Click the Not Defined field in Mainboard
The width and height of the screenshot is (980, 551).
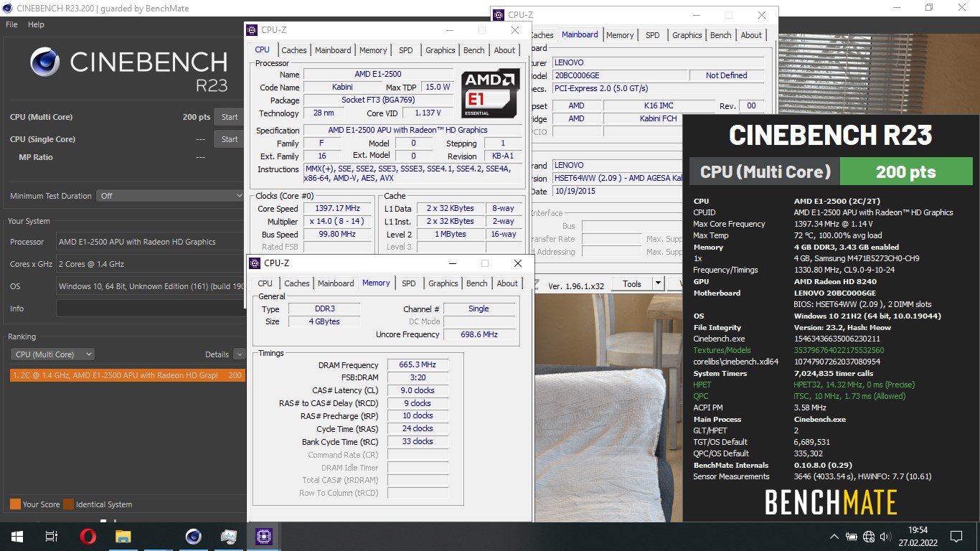coord(726,75)
